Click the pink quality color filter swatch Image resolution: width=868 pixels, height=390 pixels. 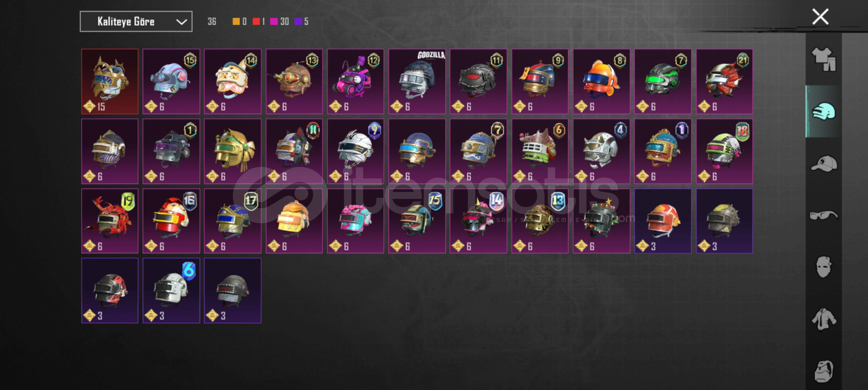coord(274,22)
